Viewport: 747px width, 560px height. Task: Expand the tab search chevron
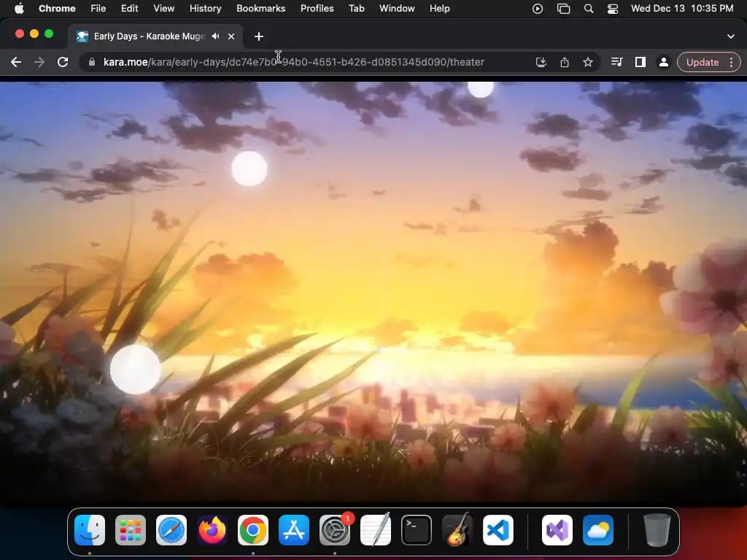(731, 36)
